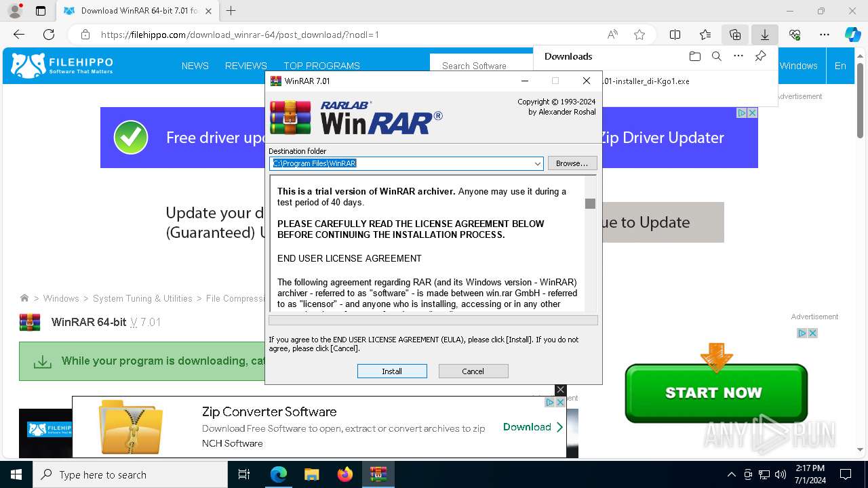Open more options in the Downloads panel
Viewport: 868px width, 488px height.
[x=738, y=56]
